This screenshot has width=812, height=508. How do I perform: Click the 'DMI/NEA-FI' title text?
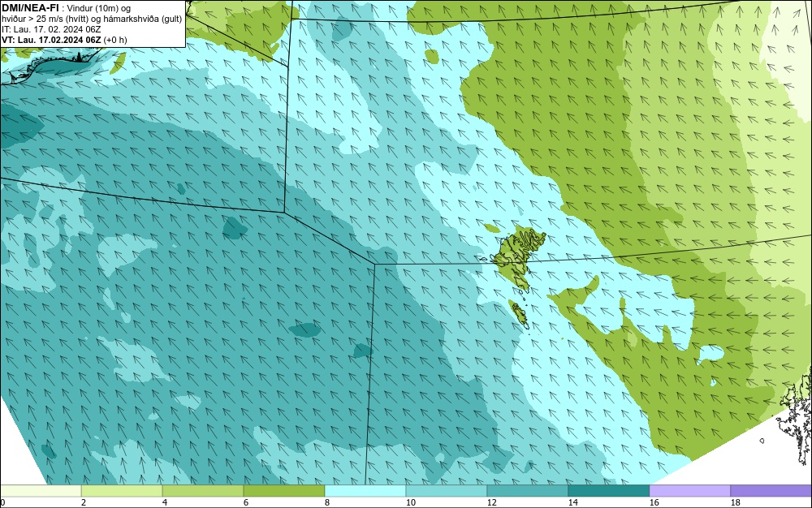point(30,7)
